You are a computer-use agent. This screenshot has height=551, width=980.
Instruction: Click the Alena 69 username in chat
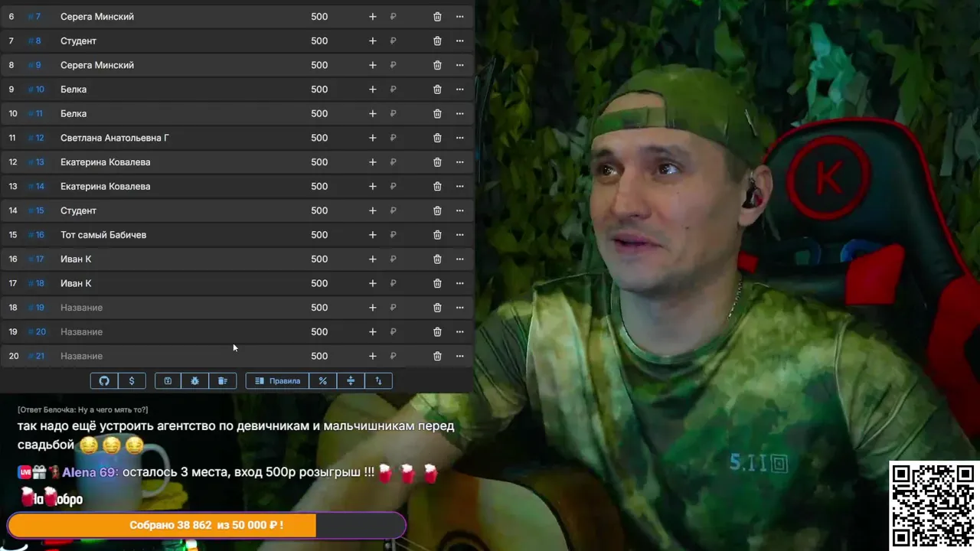pyautogui.click(x=90, y=472)
